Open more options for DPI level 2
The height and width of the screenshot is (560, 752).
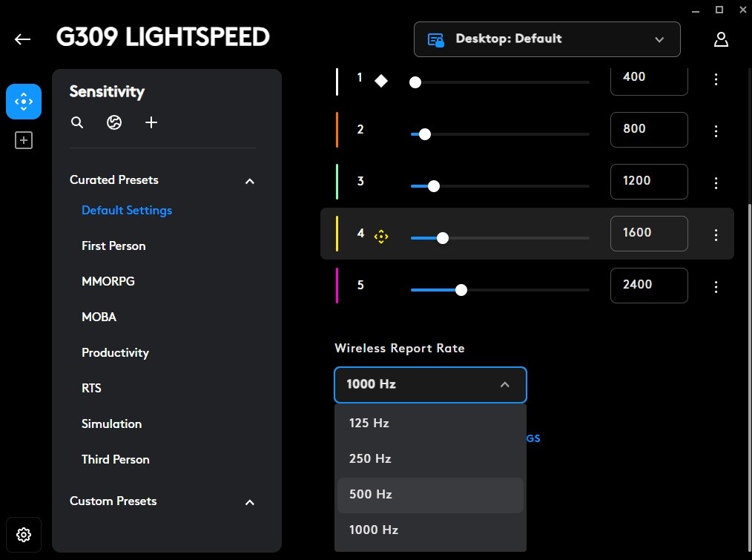point(716,131)
